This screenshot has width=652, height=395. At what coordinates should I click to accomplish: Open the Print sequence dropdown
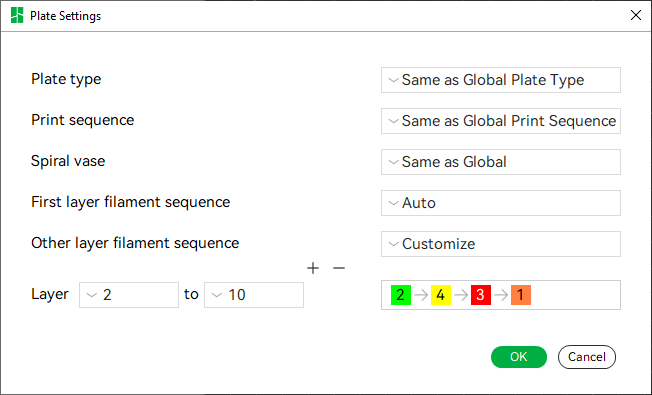pos(501,121)
